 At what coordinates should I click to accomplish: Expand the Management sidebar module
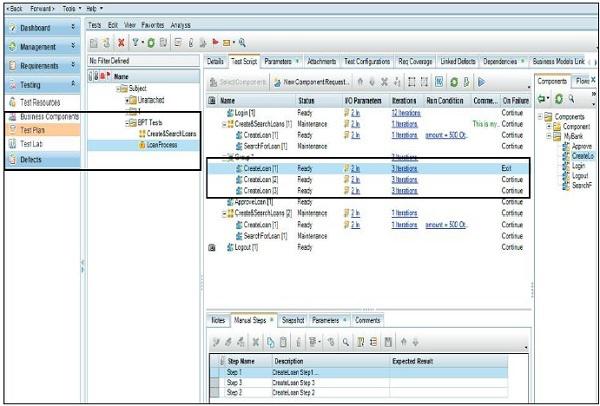[x=73, y=46]
